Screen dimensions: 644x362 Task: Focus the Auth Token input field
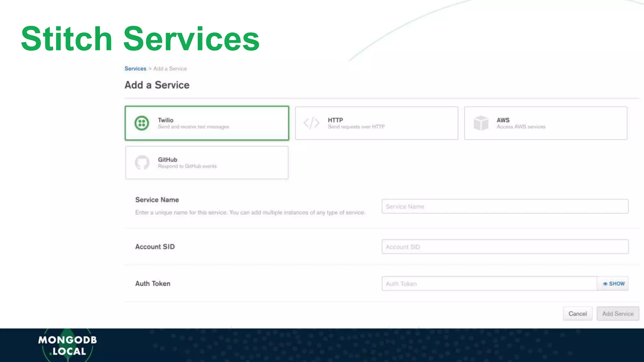point(489,284)
